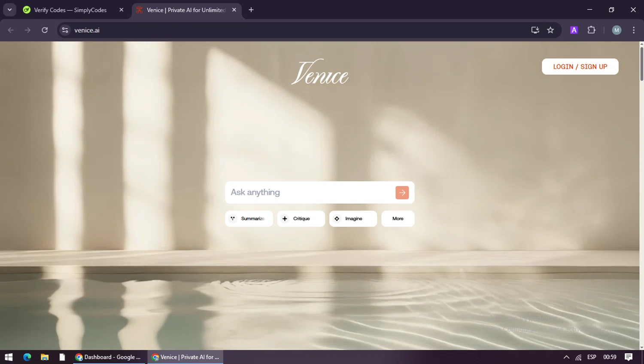The width and height of the screenshot is (644, 364).
Task: Click the Venice logo
Action: click(320, 72)
